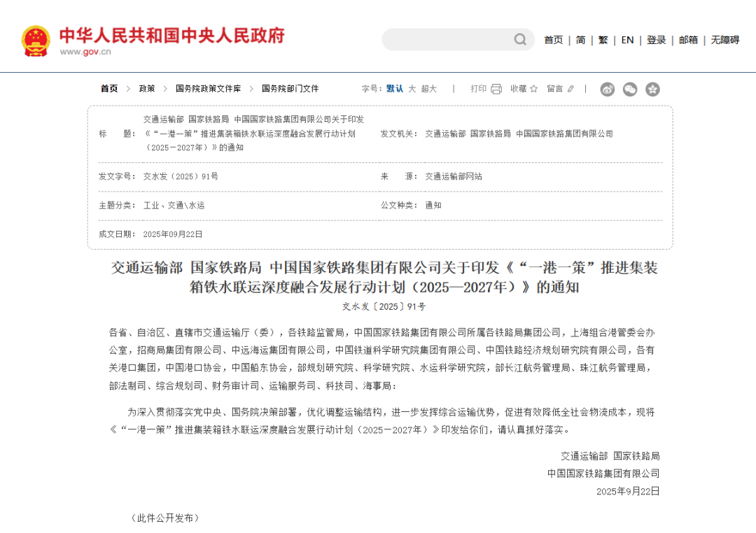This screenshot has width=756, height=533.
Task: Click the issuing agency value 交通运输部 国家铁路局
Action: click(519, 134)
